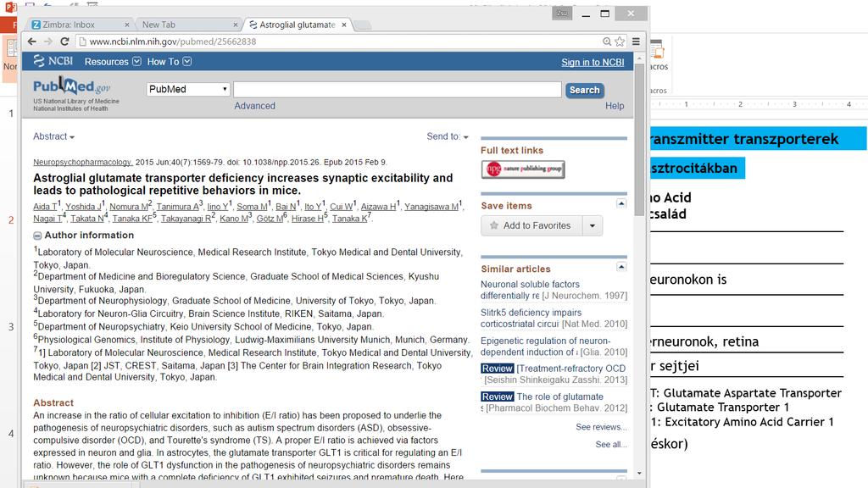Click the Chrome address bar URL
The height and width of the screenshot is (488, 868).
[x=173, y=42]
